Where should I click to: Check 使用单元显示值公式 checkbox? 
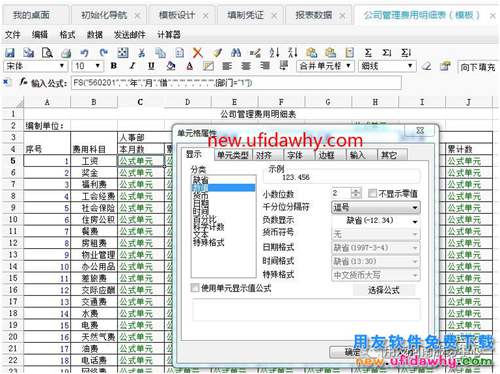[195, 288]
